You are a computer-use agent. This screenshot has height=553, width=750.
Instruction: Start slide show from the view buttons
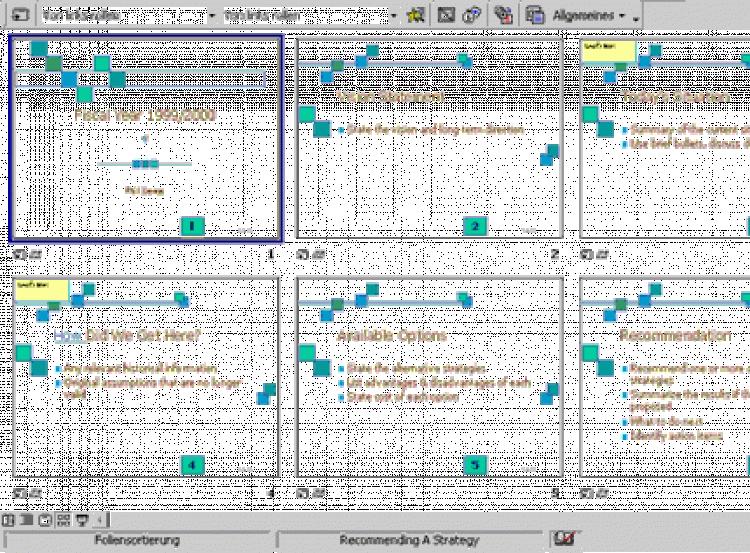click(x=82, y=520)
